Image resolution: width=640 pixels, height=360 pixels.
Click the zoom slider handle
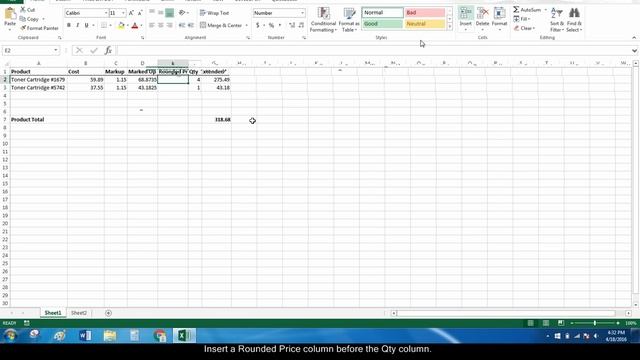pyautogui.click(x=595, y=323)
